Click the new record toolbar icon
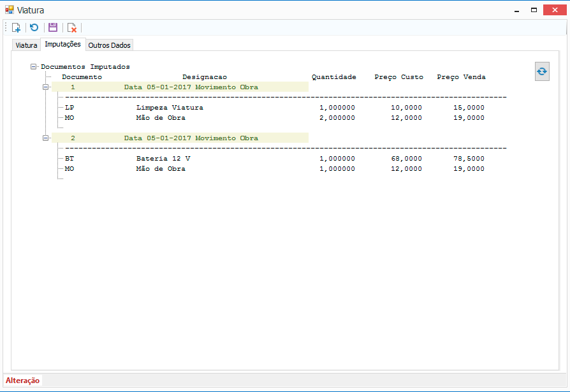This screenshot has height=392, width=570. coord(17,27)
